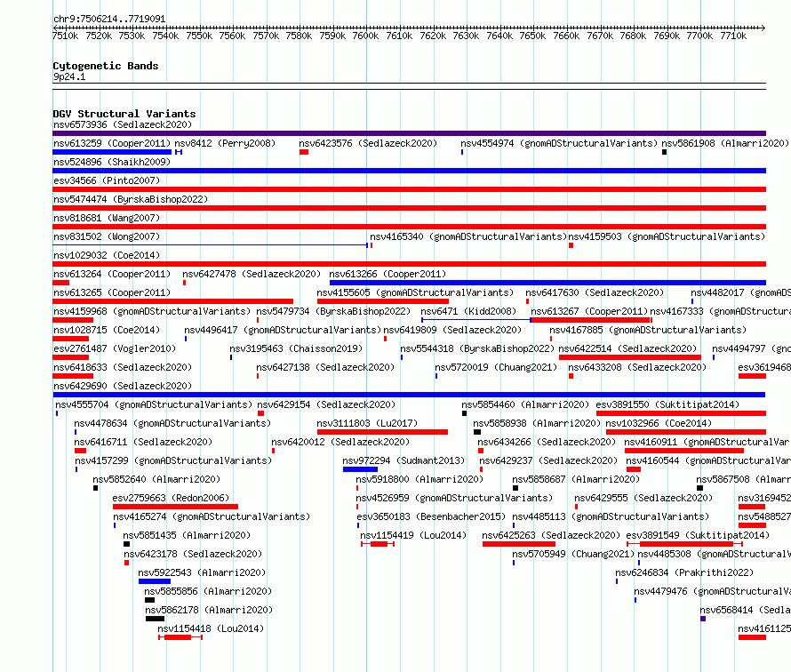
Task: Click the nsv5705949 (Chuang2021) label
Action: click(573, 554)
